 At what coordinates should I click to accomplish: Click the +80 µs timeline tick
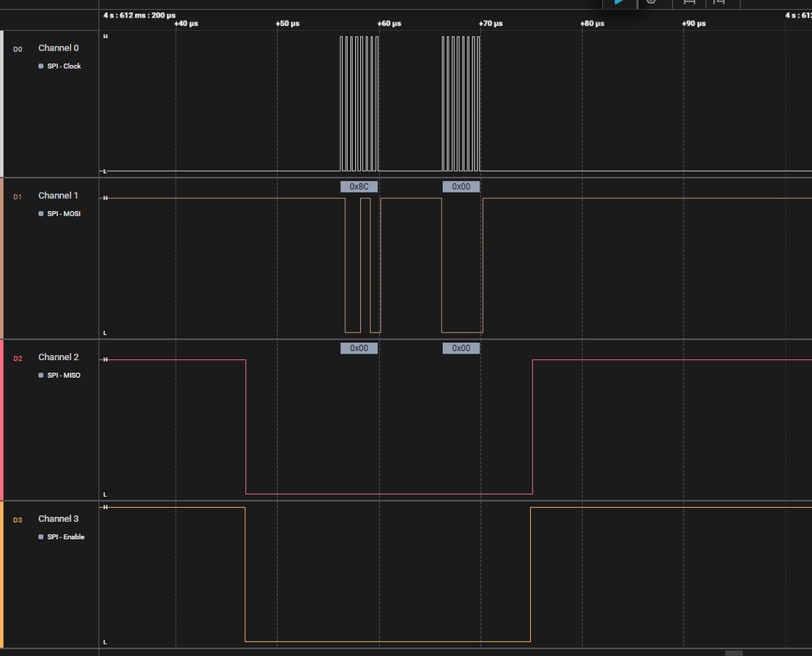592,24
